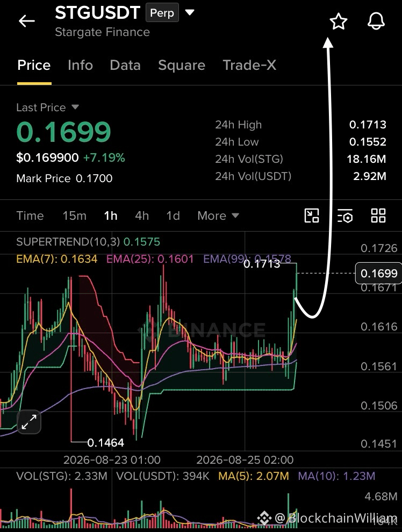Tap the 0.1616 price axis label
This screenshot has height=532, width=402.
click(x=378, y=327)
